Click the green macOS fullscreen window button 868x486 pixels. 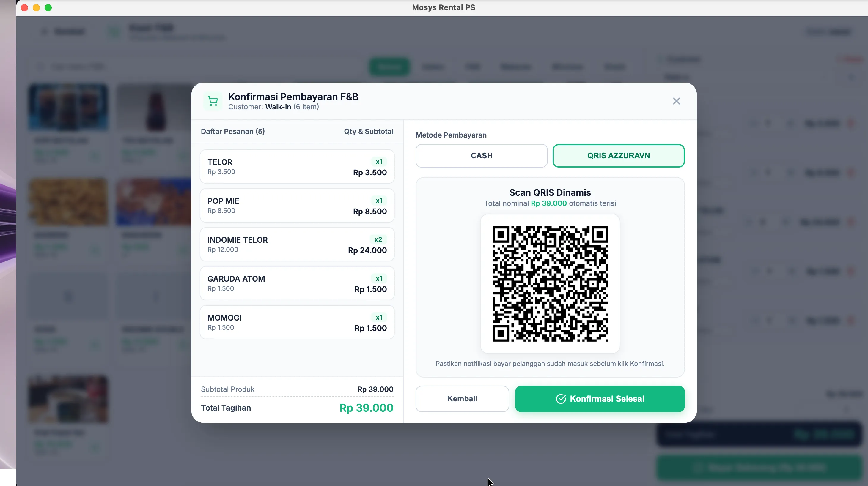pyautogui.click(x=48, y=7)
